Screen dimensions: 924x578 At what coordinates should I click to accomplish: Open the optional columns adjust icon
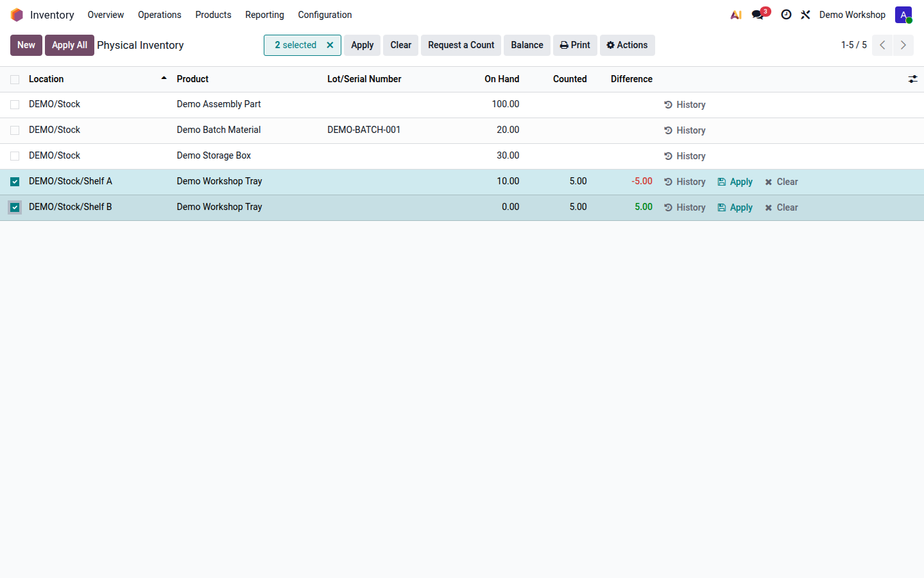pos(912,79)
